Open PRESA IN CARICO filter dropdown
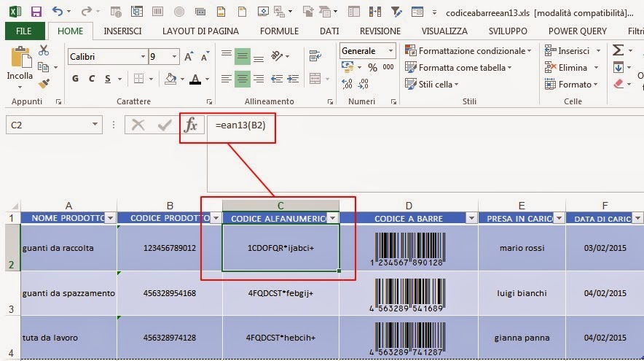Screen dimensions: 644x361 pos(559,218)
